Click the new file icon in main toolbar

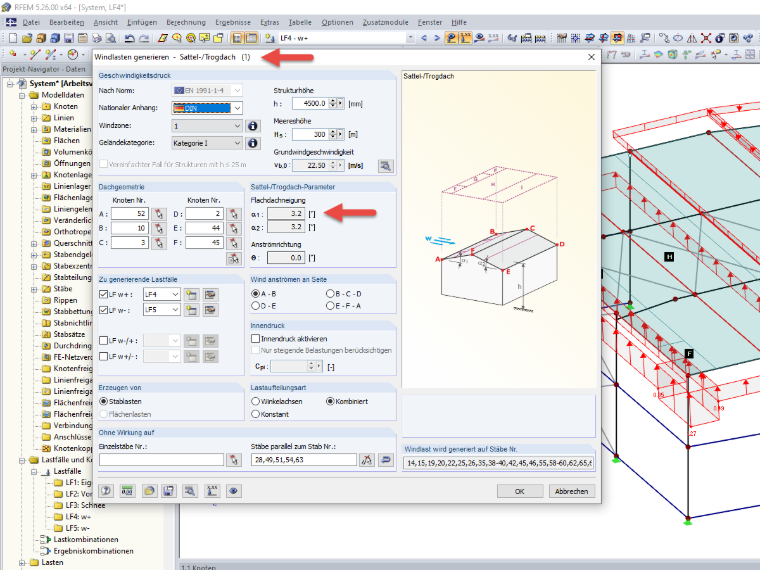(13, 38)
